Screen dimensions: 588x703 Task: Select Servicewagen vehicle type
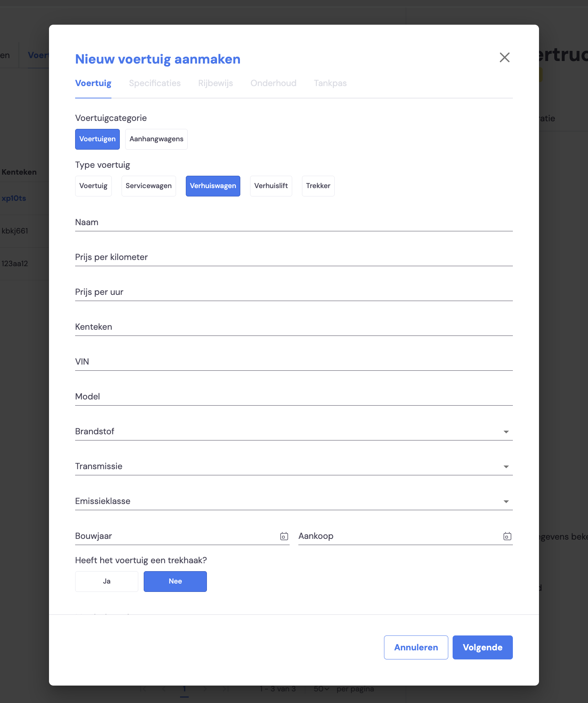click(x=149, y=186)
